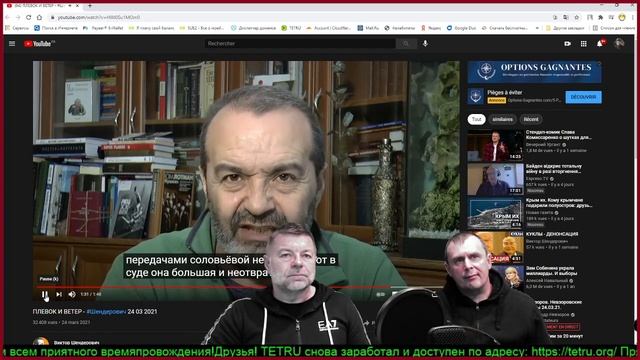
Task: Open the Виктор Шендерович channel name
Action: click(x=76, y=342)
